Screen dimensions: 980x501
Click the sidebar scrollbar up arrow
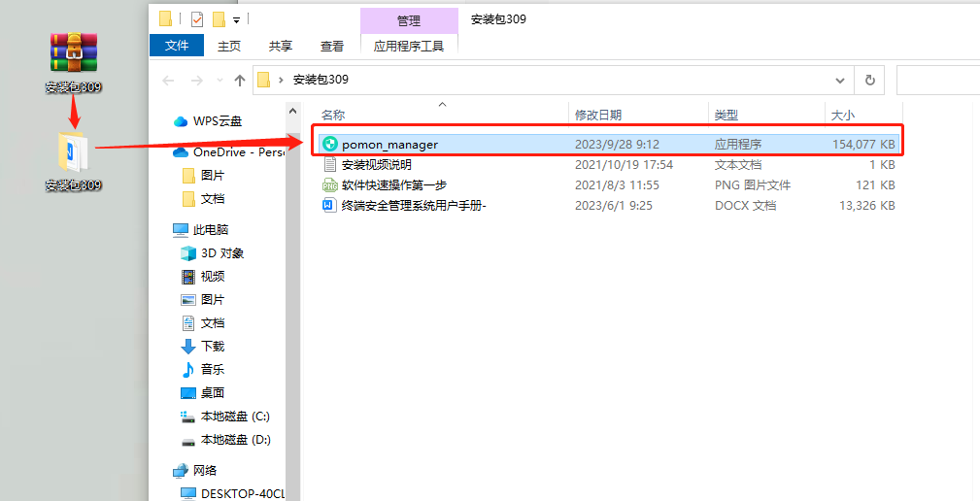292,112
